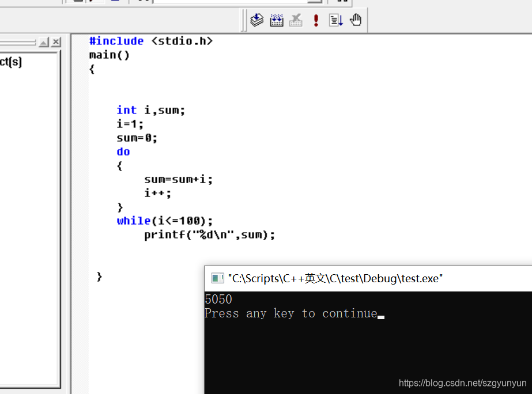Screen dimensions: 532x394
Task: Click the 'i++;' code line
Action: (158, 193)
